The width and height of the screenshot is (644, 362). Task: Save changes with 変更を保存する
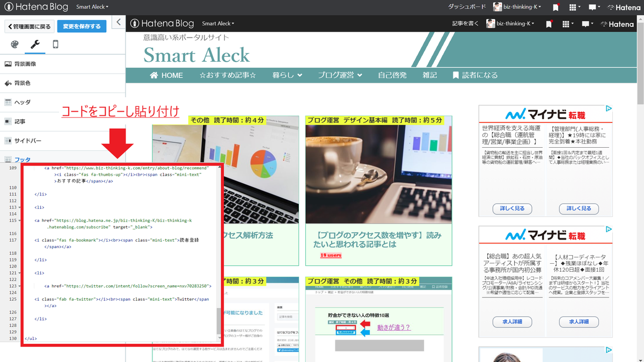[82, 26]
